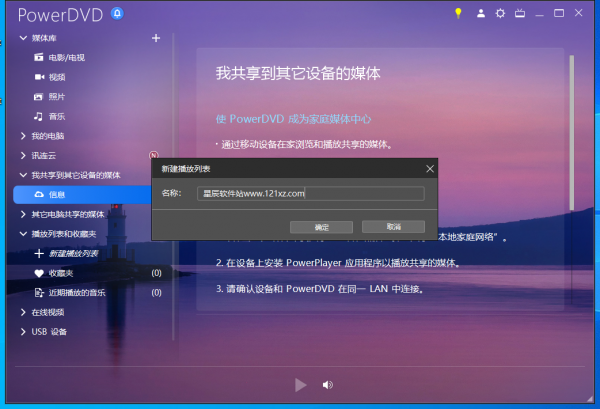Open the 收藏夹 favorites heart item
600x409 pixels.
(60, 273)
